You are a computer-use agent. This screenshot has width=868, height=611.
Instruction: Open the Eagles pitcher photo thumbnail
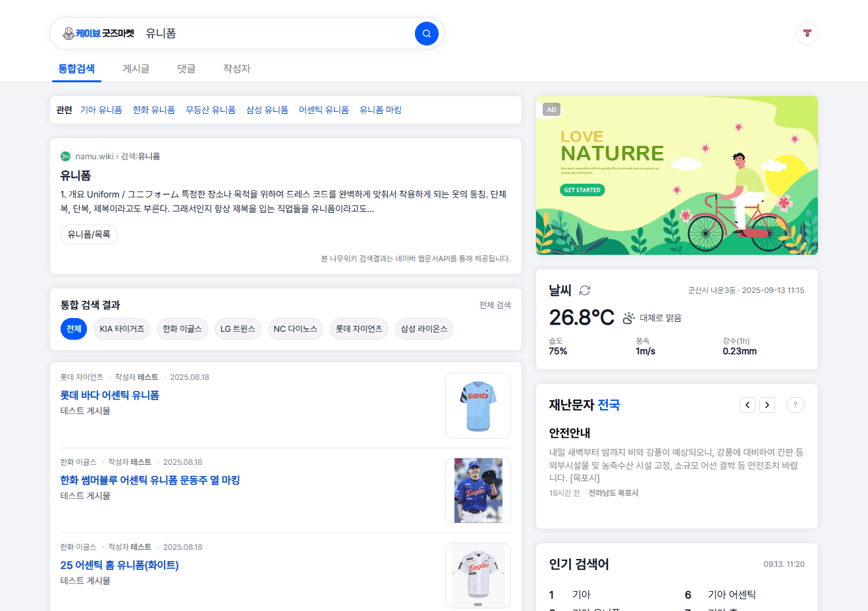[x=478, y=491]
